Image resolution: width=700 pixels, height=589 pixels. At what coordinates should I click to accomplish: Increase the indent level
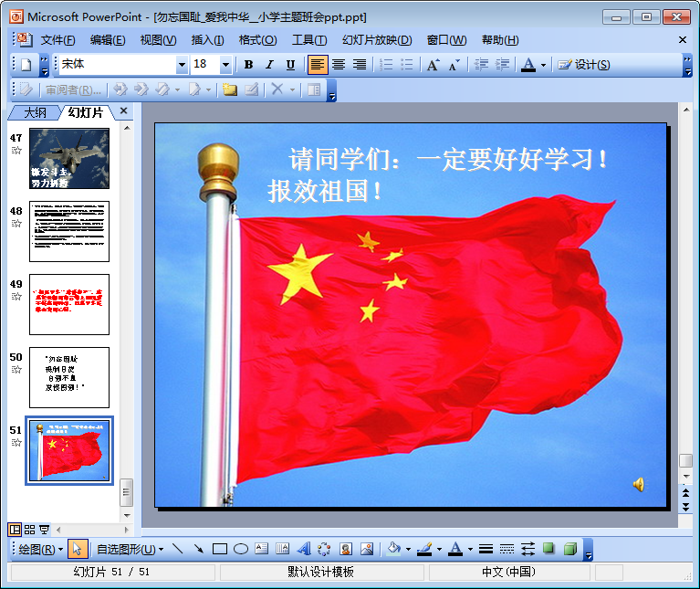point(502,65)
